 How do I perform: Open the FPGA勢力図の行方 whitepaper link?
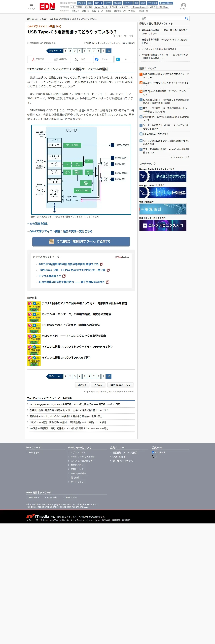pos(75,404)
